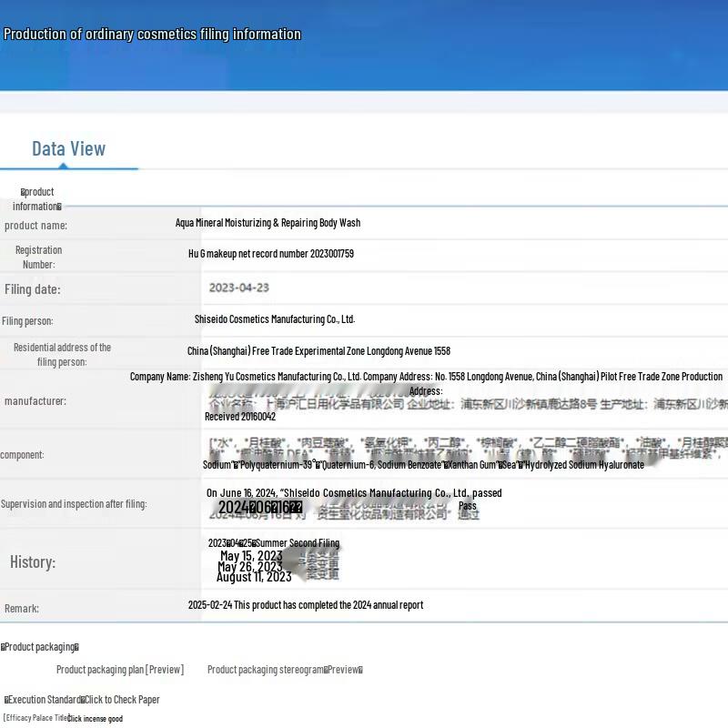Click the filing date 2023-04-23 value
The image size is (728, 728).
[238, 288]
